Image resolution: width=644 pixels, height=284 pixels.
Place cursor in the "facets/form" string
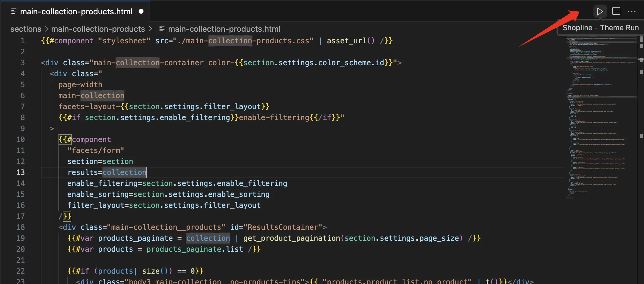coord(95,151)
